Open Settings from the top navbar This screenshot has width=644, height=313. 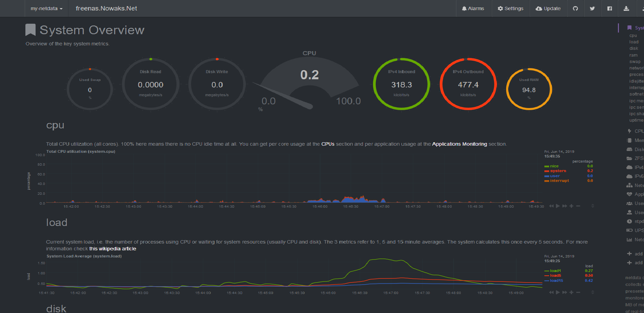510,8
